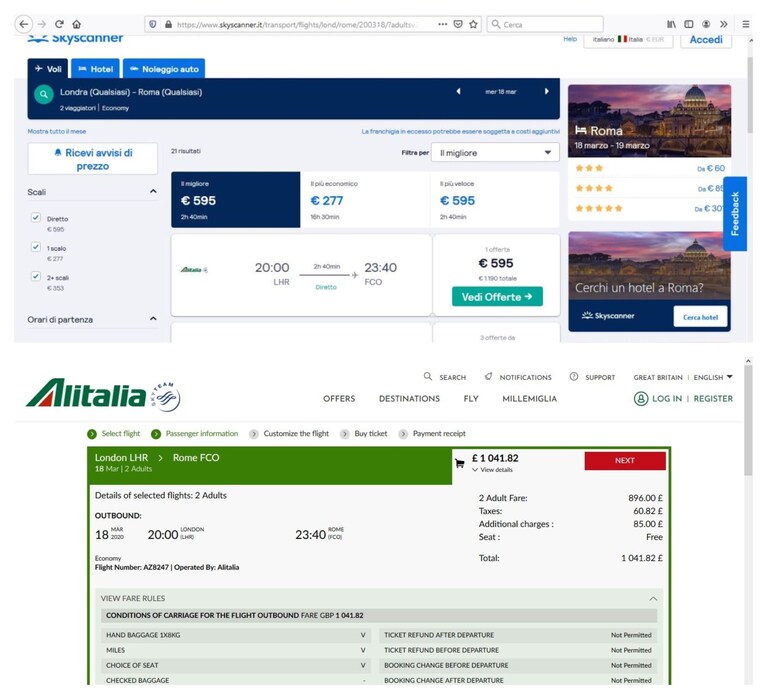Open the browser home page icon

(x=77, y=24)
